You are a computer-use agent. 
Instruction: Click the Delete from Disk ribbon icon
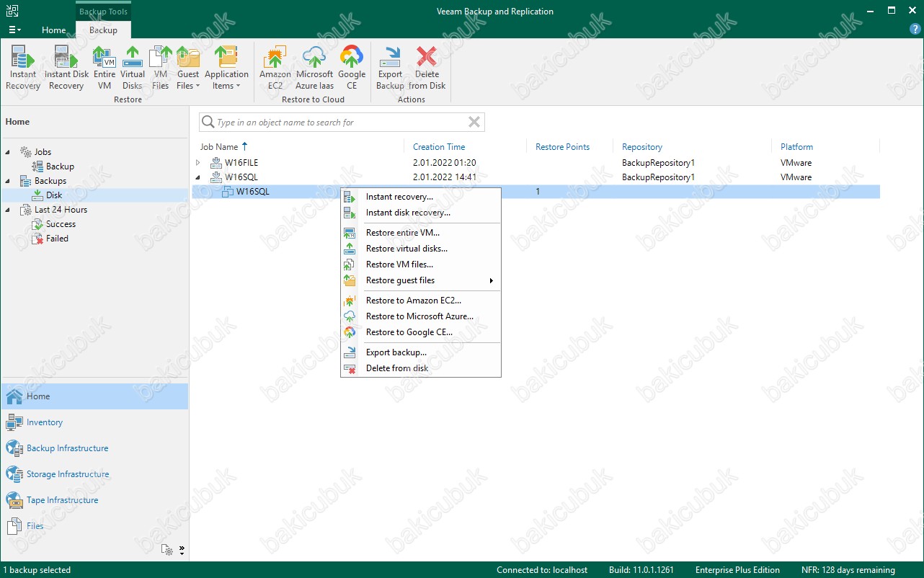click(x=427, y=68)
